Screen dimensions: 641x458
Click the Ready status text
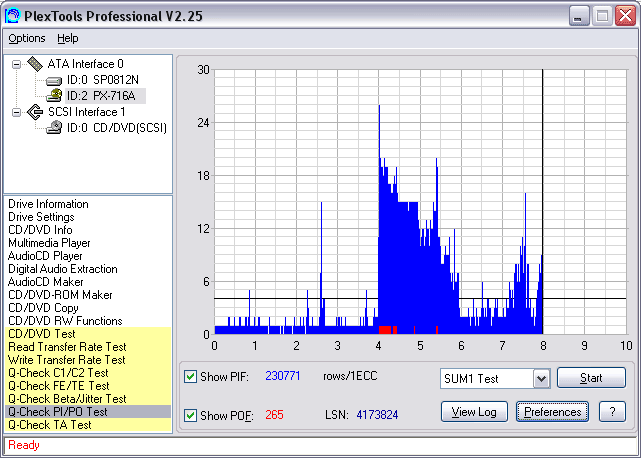(24, 445)
